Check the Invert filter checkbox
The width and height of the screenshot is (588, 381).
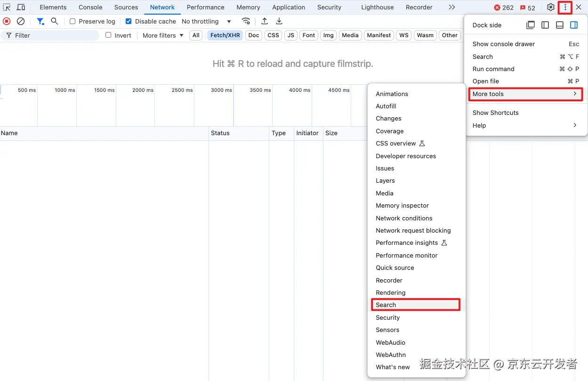click(x=108, y=35)
